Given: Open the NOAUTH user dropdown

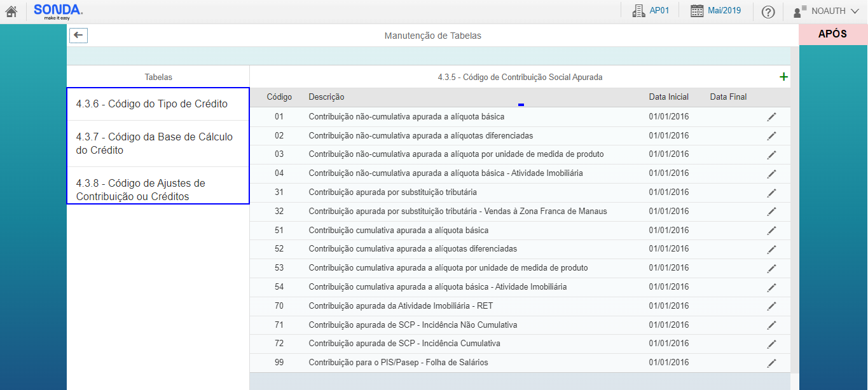Looking at the screenshot, I should point(826,11).
